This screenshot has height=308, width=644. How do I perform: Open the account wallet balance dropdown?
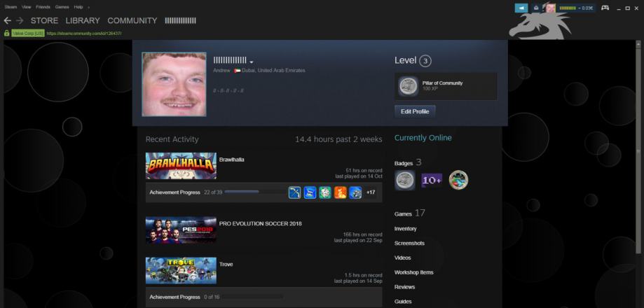pyautogui.click(x=576, y=8)
